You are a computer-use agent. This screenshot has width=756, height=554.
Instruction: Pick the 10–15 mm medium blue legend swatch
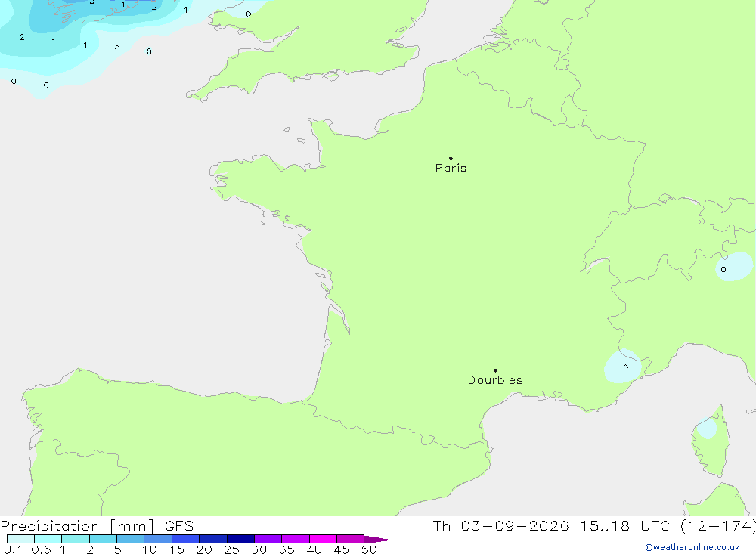[x=158, y=539]
